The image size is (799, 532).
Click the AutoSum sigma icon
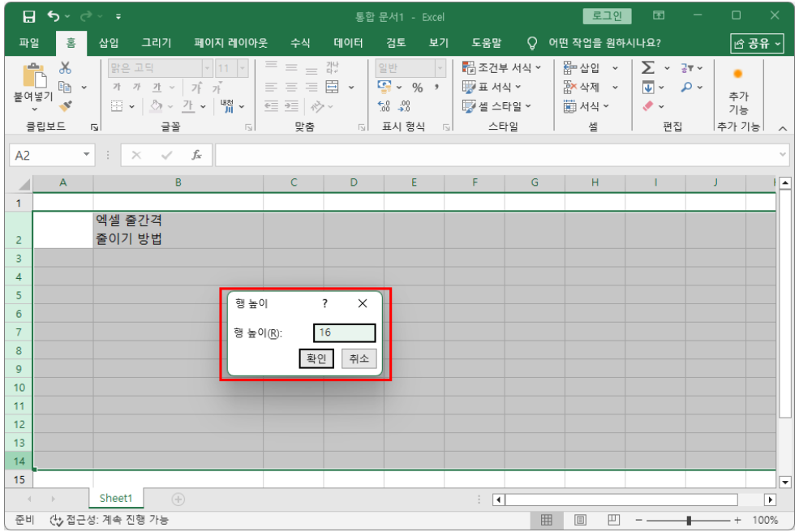[648, 68]
